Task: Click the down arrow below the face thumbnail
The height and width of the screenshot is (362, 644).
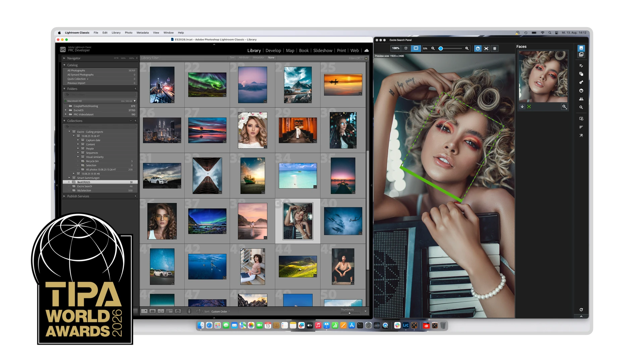Action: tap(522, 107)
